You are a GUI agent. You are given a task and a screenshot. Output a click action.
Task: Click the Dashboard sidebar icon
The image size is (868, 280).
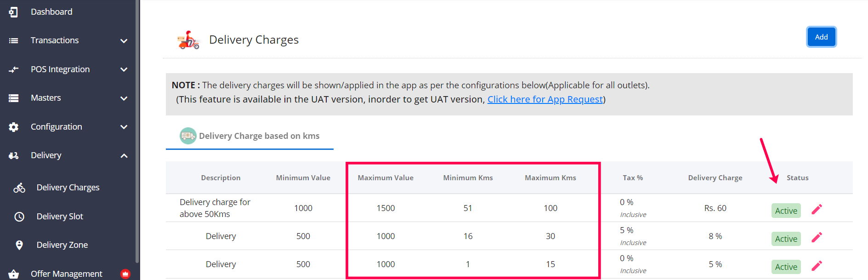13,12
